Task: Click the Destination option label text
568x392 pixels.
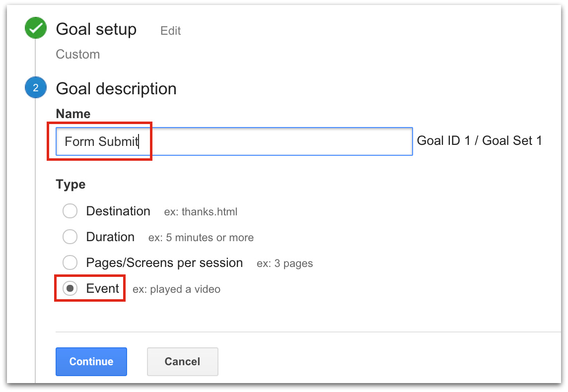Action: [x=118, y=211]
